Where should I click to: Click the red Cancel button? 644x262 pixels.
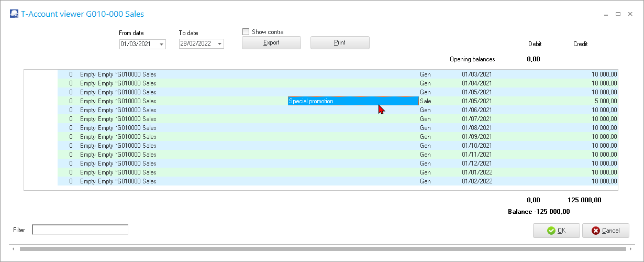point(605,231)
